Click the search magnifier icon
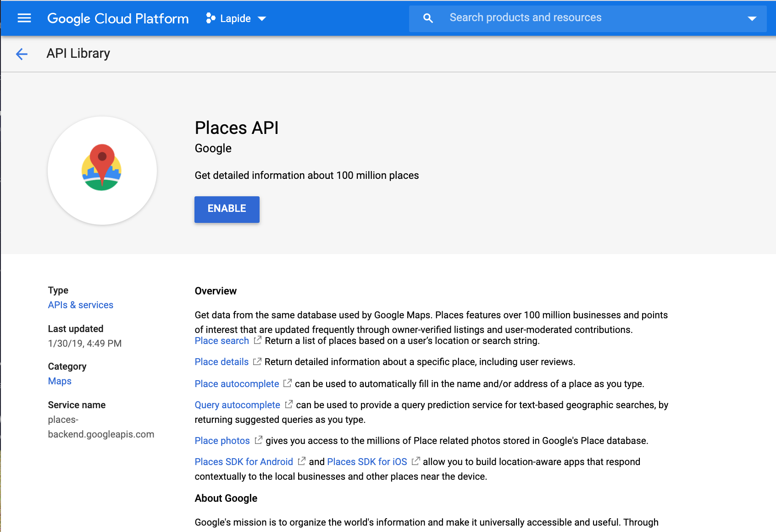This screenshot has width=776, height=532. [428, 18]
